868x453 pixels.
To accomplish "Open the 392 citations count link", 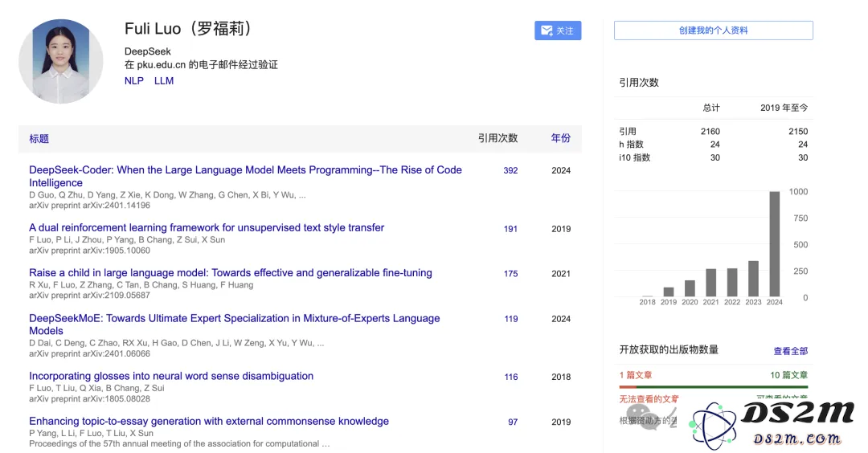I will pyautogui.click(x=510, y=170).
